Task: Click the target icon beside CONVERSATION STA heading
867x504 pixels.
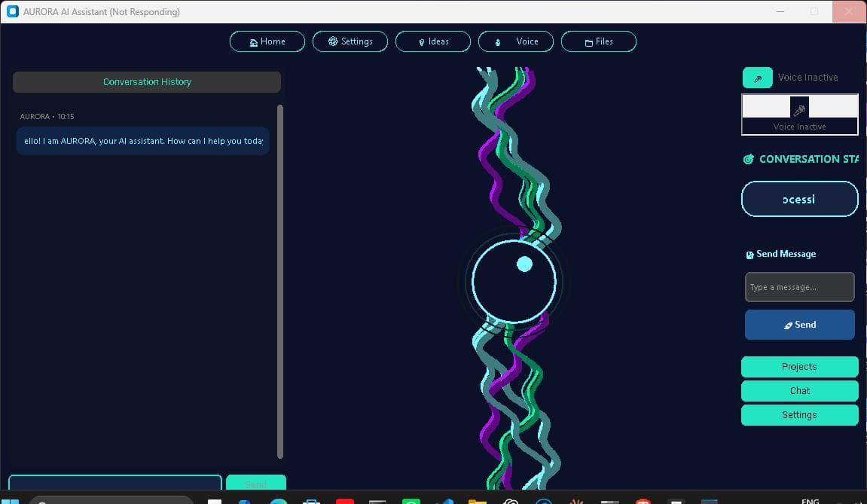Action: point(748,159)
